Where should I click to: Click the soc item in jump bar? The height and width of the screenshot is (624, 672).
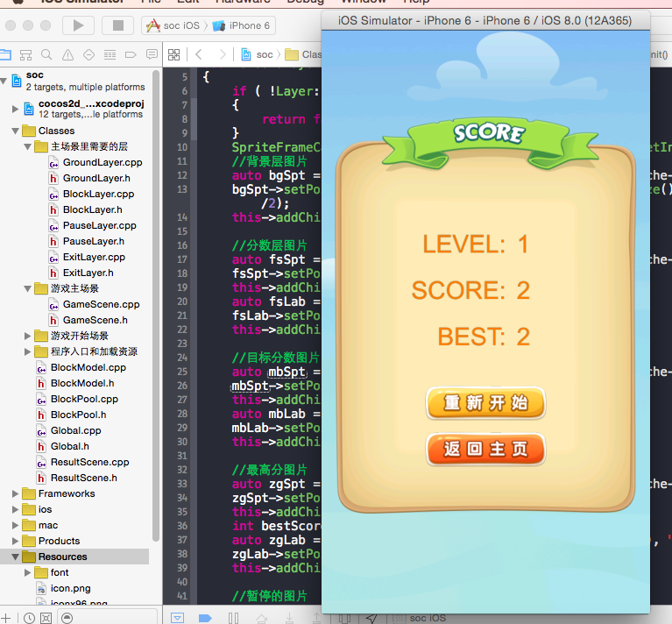click(x=258, y=54)
